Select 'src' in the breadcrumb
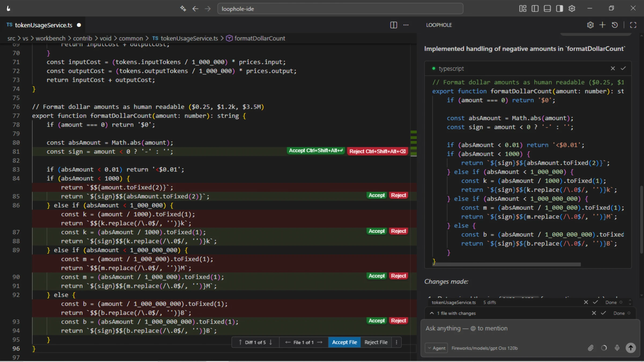The height and width of the screenshot is (362, 644). [x=11, y=38]
